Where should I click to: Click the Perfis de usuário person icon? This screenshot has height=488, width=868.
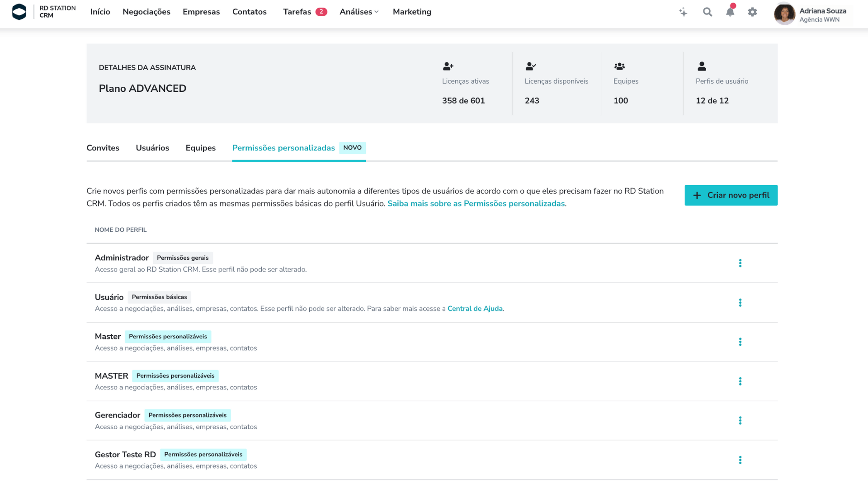click(702, 66)
